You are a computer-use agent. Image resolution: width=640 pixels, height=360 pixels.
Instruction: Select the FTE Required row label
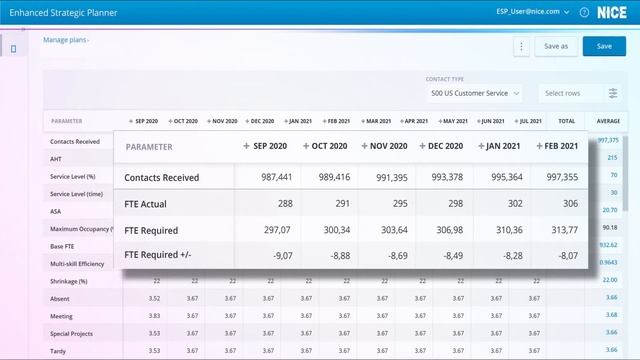coord(151,231)
